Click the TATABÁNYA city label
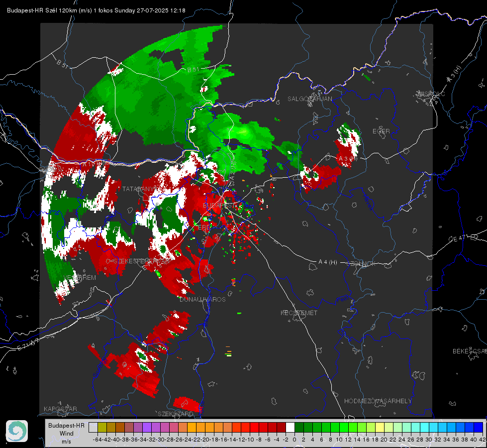This screenshot has width=487, height=448. (x=139, y=189)
